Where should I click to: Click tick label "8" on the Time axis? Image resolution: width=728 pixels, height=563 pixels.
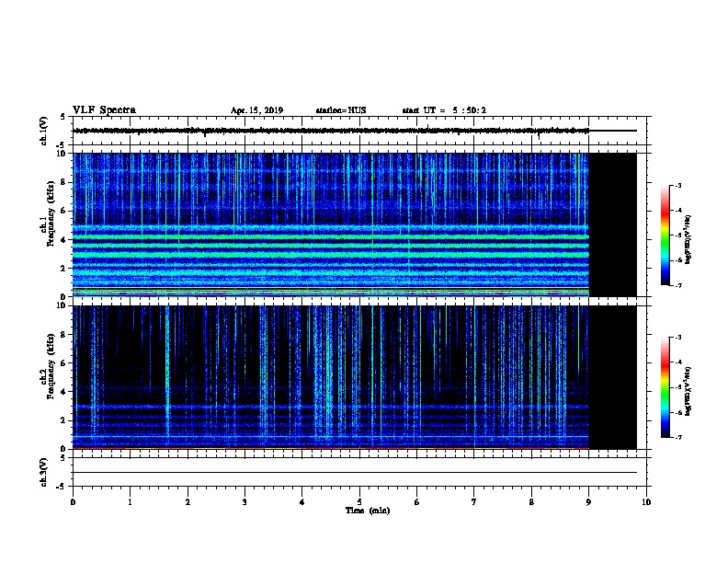coord(531,502)
